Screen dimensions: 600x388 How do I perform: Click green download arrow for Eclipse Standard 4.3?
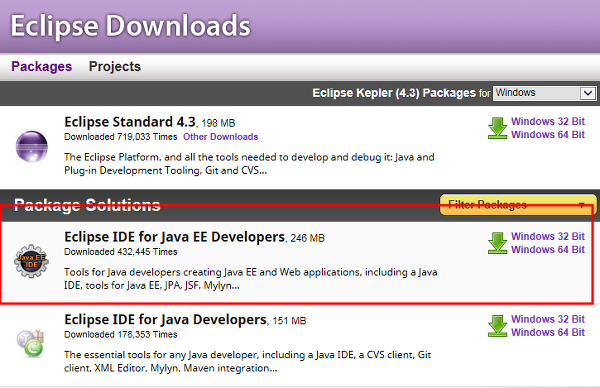497,128
